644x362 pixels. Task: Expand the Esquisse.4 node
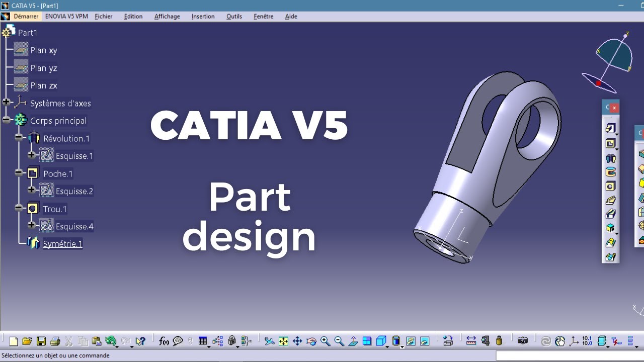[32, 225]
